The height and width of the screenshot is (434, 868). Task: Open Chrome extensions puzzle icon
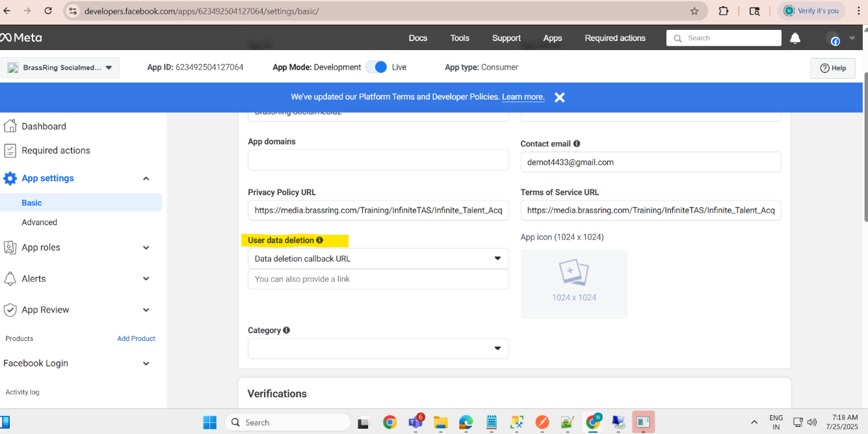(x=724, y=11)
